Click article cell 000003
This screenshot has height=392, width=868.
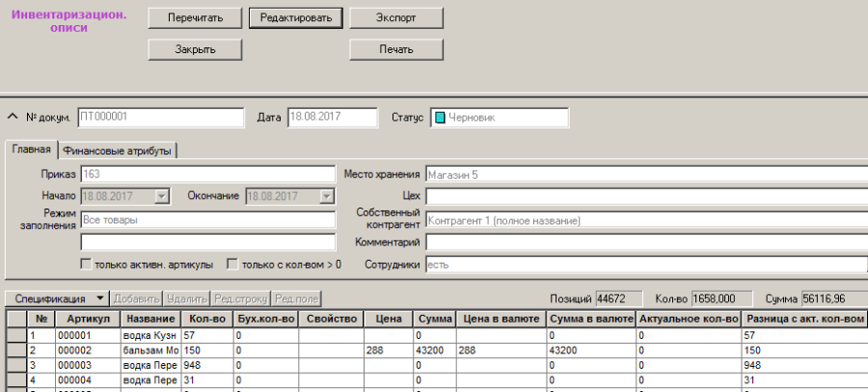tap(89, 365)
